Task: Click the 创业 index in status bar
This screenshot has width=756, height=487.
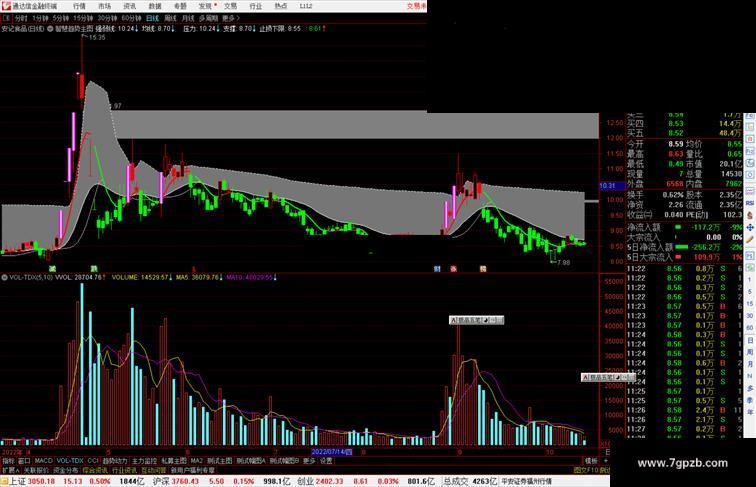Action: [306, 481]
